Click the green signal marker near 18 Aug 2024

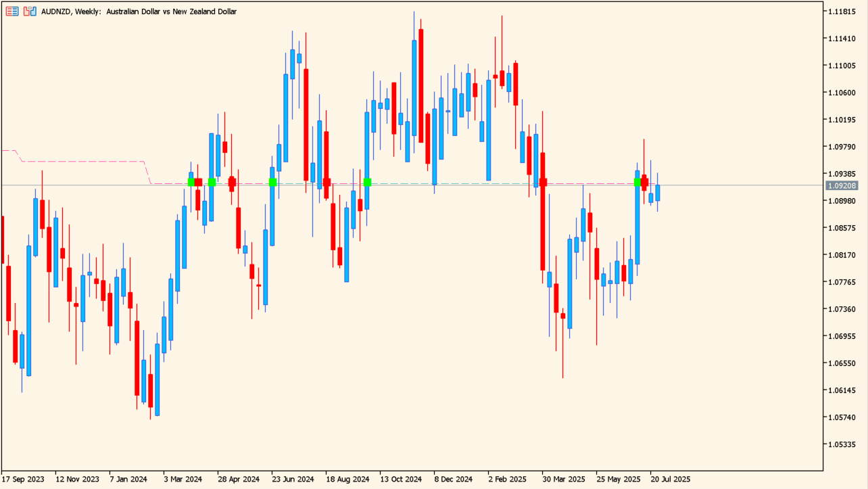[367, 182]
